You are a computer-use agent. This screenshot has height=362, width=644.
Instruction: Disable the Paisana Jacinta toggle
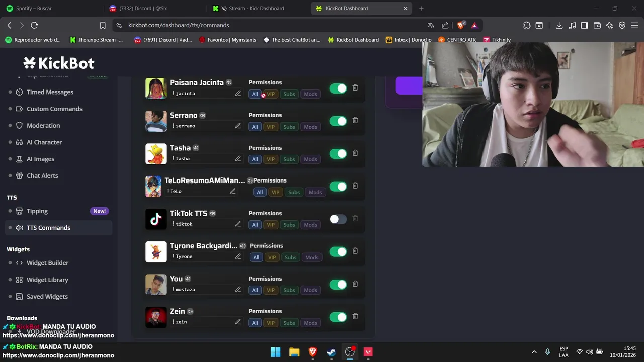(x=338, y=88)
